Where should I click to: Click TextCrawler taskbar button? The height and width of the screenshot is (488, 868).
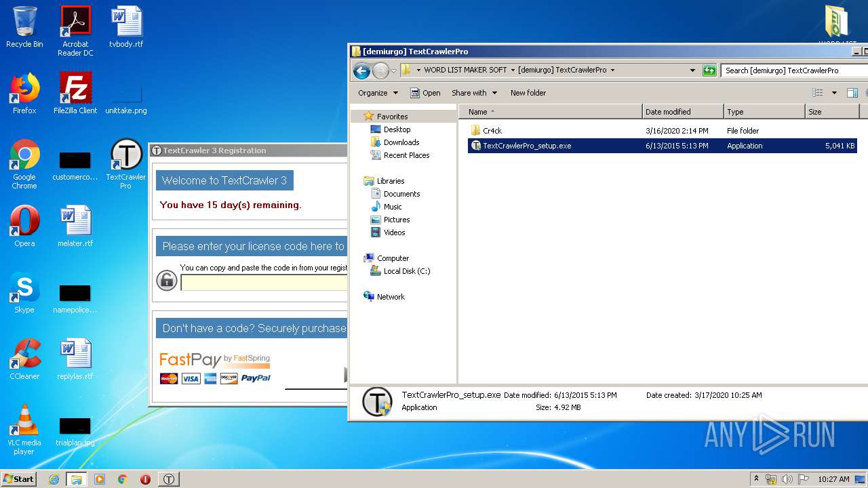(169, 479)
